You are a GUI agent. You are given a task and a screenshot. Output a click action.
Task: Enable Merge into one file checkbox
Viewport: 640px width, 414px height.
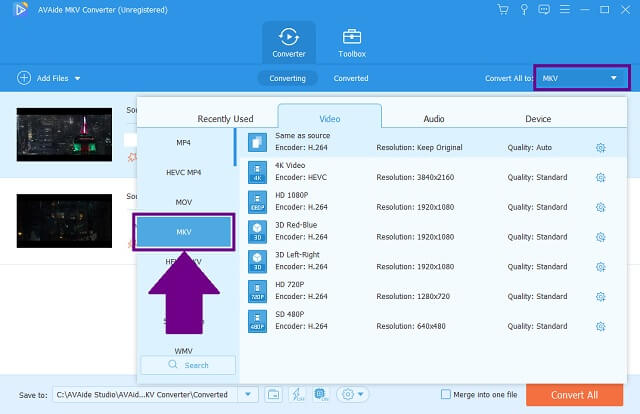click(446, 394)
